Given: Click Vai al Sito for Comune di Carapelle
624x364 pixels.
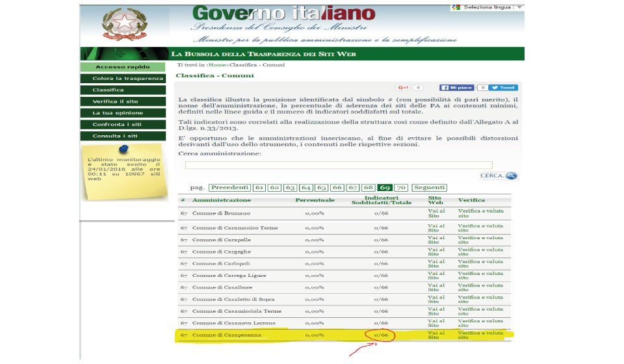Looking at the screenshot, I should coord(436,240).
